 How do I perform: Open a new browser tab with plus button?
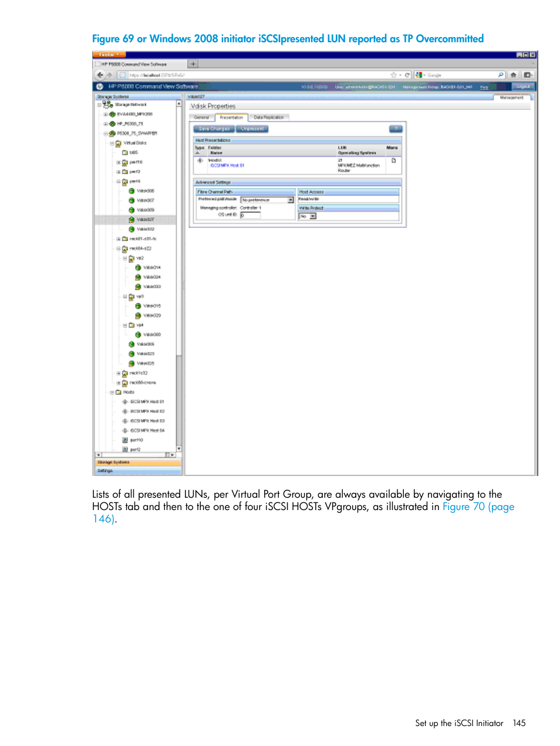pos(193,64)
